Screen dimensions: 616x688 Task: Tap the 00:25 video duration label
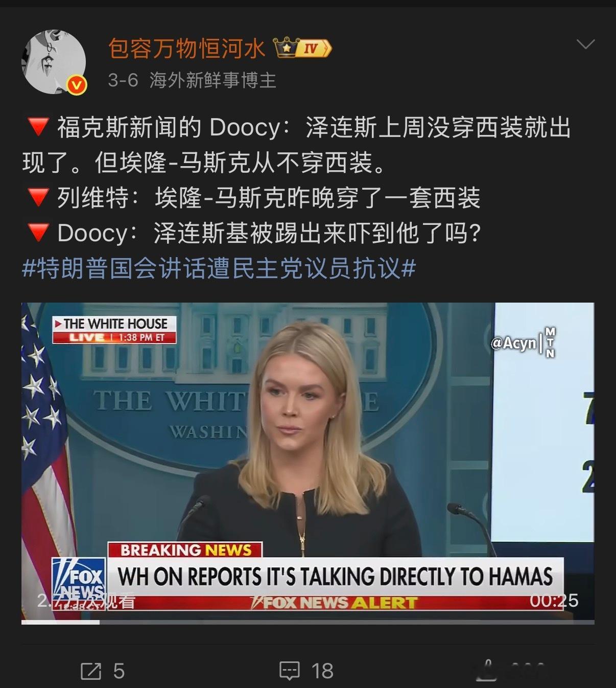pos(554,600)
